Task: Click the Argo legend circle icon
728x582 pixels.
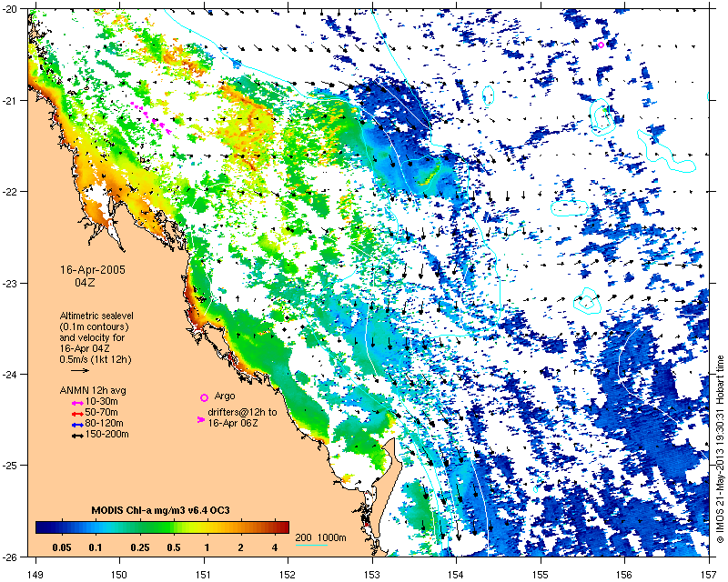Action: point(204,397)
